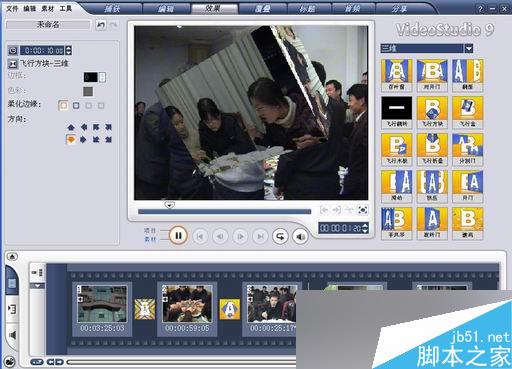
Task: Switch to timeline view icon on sidebar
Action: click(x=12, y=309)
